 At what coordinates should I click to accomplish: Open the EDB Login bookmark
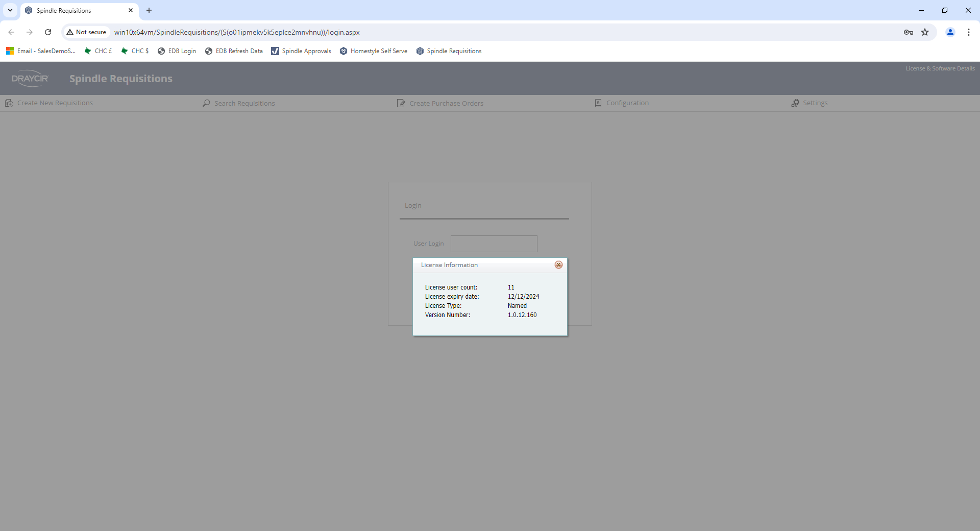(177, 51)
